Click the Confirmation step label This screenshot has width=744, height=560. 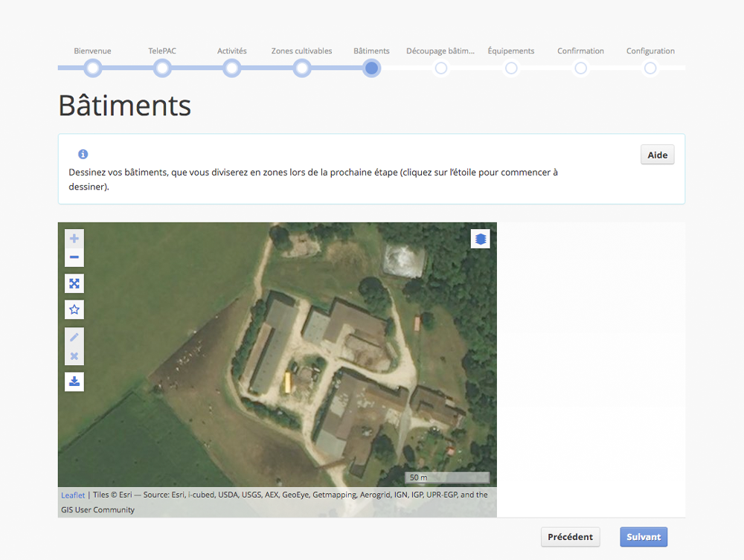[x=581, y=51]
